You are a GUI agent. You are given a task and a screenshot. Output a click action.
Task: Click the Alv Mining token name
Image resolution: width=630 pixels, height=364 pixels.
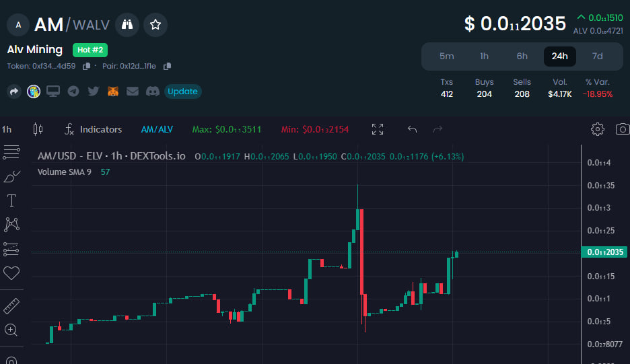(35, 50)
